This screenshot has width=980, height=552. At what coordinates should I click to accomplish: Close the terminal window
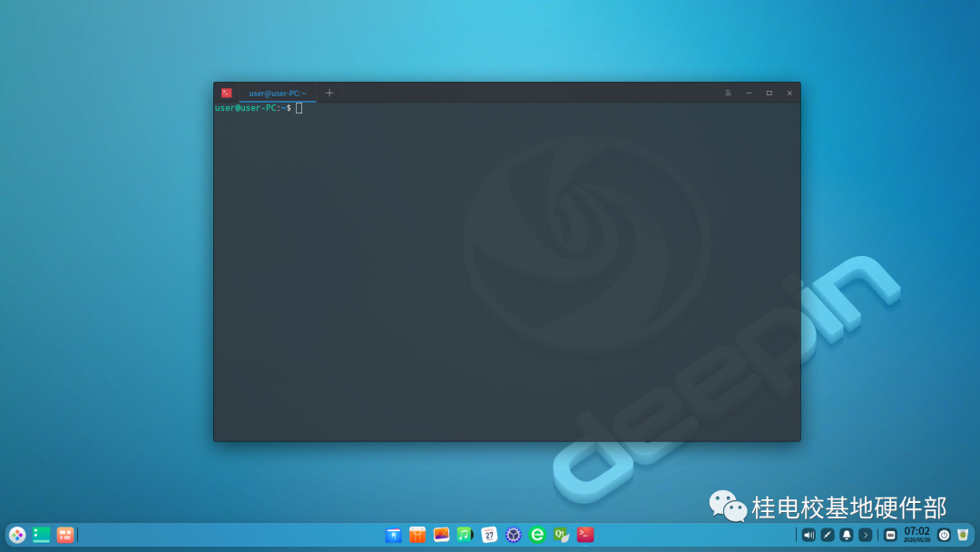tap(790, 94)
